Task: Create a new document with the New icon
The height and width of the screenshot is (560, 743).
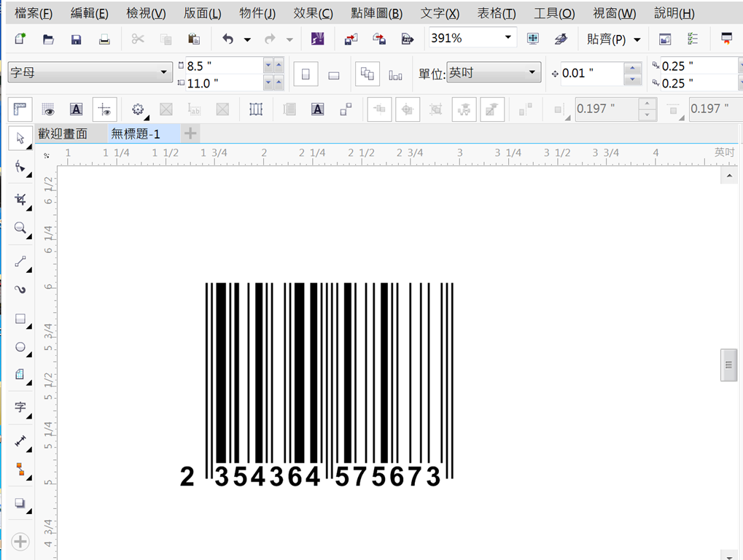Action: [20, 39]
